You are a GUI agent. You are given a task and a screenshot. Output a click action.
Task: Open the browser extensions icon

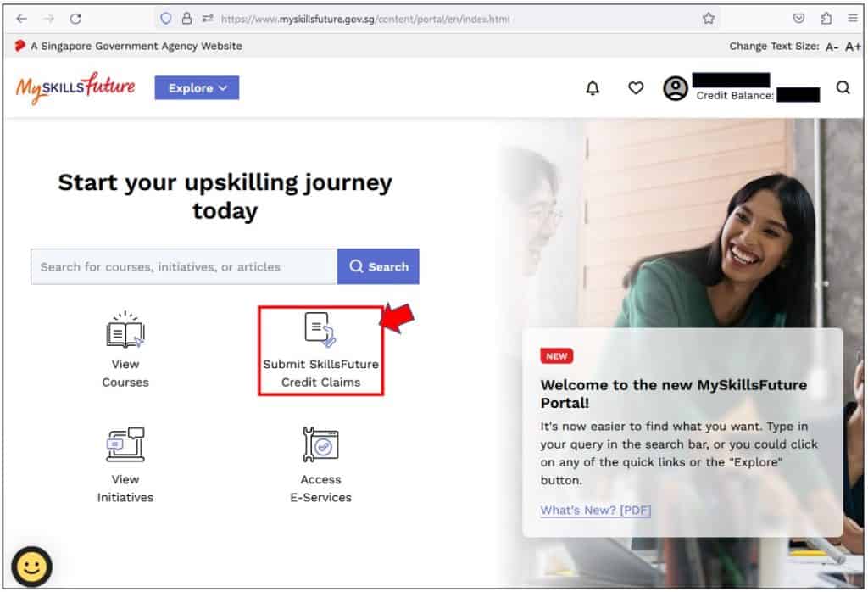[x=826, y=19]
